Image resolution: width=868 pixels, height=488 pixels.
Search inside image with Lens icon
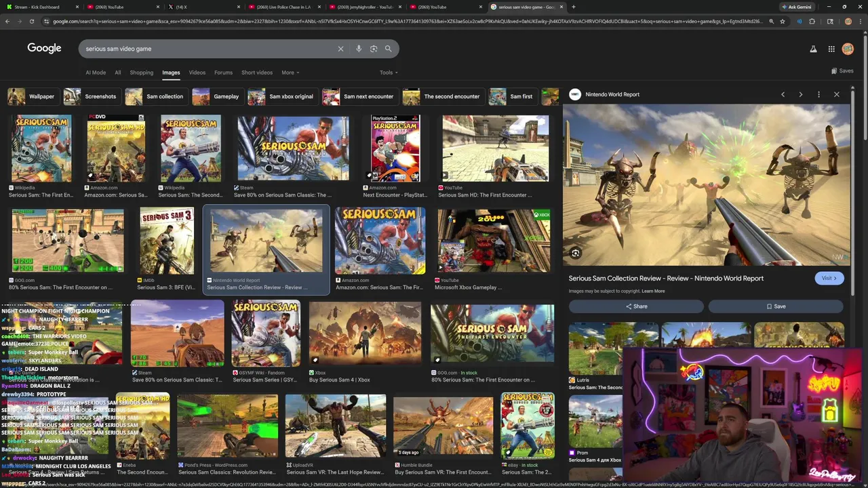tap(576, 253)
